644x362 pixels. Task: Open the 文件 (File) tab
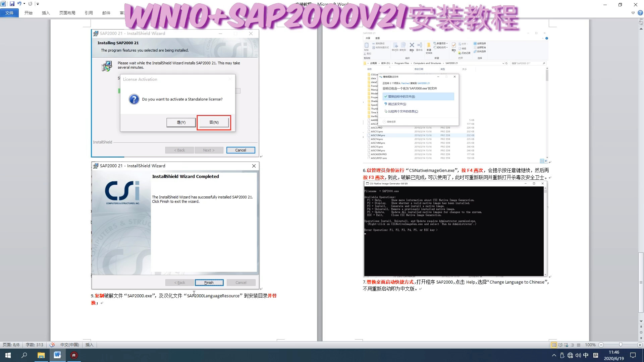9,13
